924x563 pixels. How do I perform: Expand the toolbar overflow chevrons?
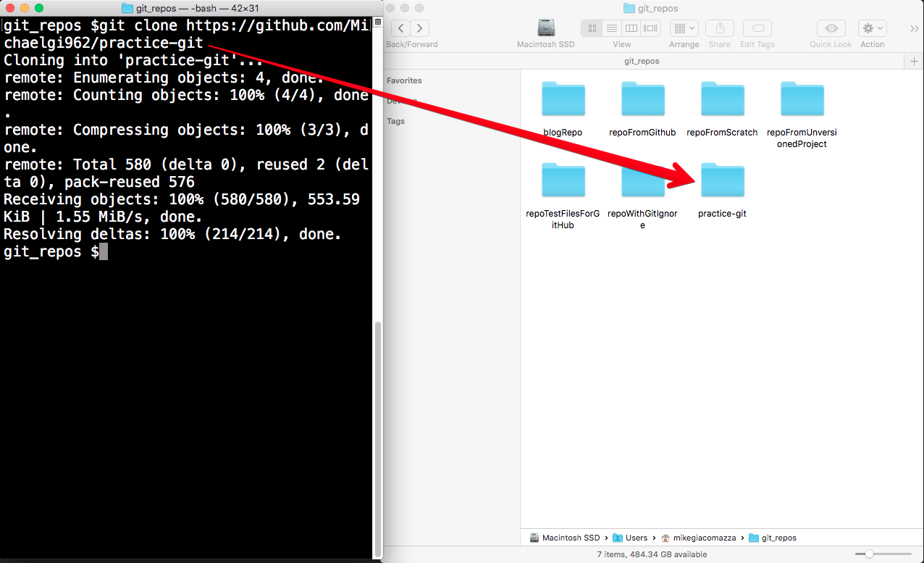pos(914,28)
